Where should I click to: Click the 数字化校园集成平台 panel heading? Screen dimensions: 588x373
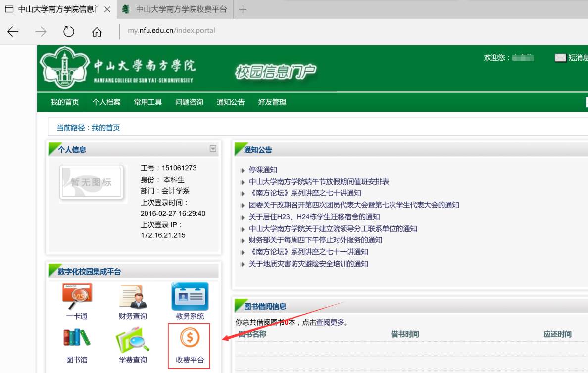click(x=89, y=272)
